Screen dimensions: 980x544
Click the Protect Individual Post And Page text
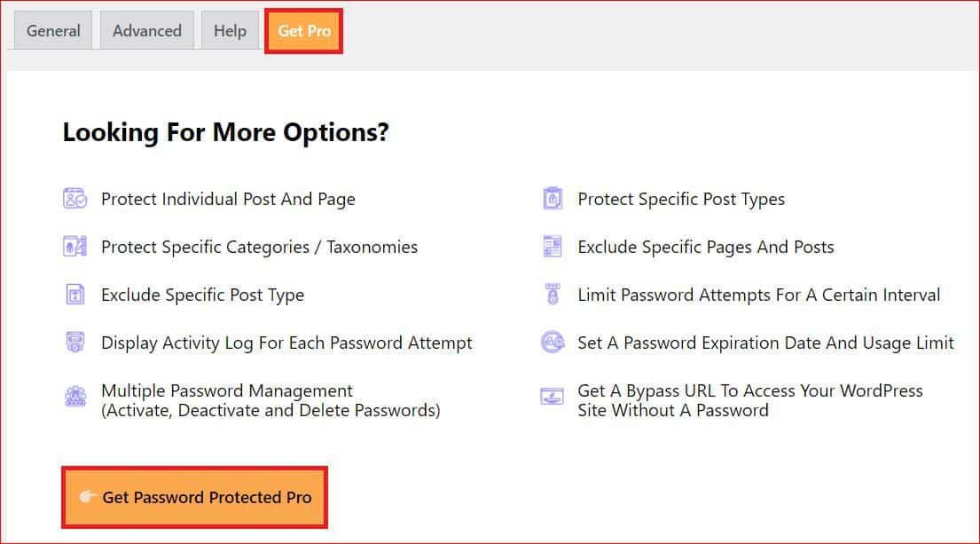pos(227,199)
